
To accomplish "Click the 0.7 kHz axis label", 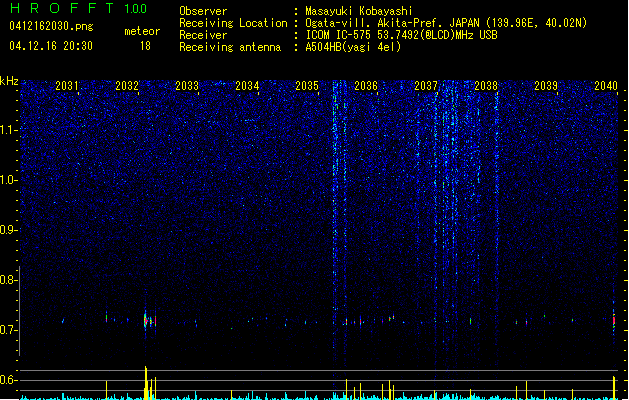I will pyautogui.click(x=7, y=330).
